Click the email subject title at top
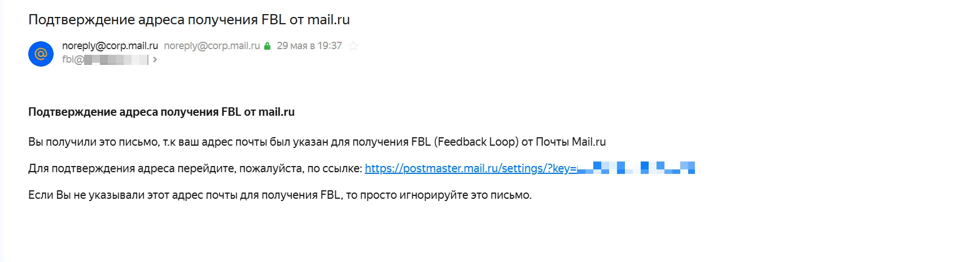The image size is (980, 262). (189, 20)
